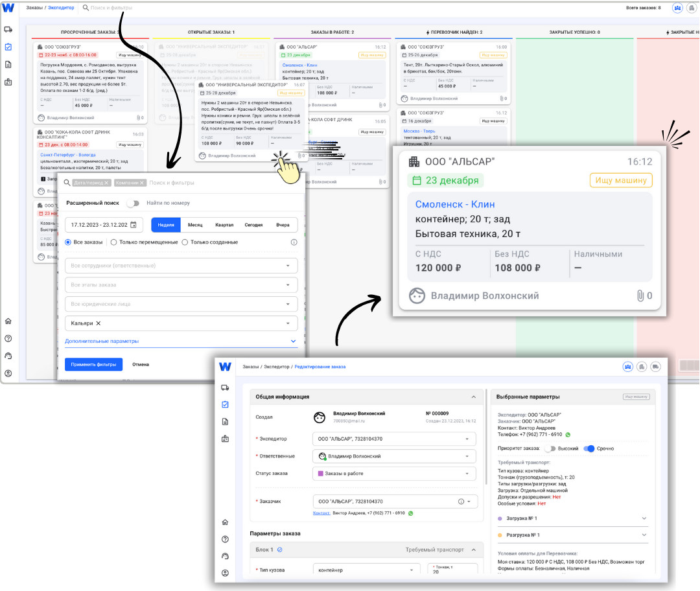Click Отмена button in filter panel
This screenshot has height=591, width=700.
pos(141,364)
